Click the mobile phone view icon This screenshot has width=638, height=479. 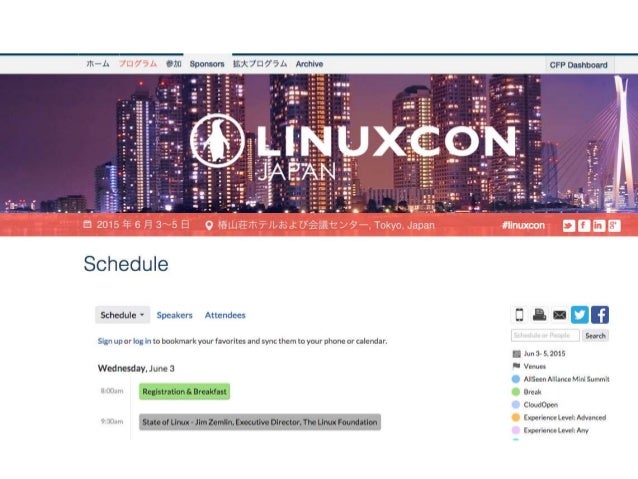pos(520,315)
